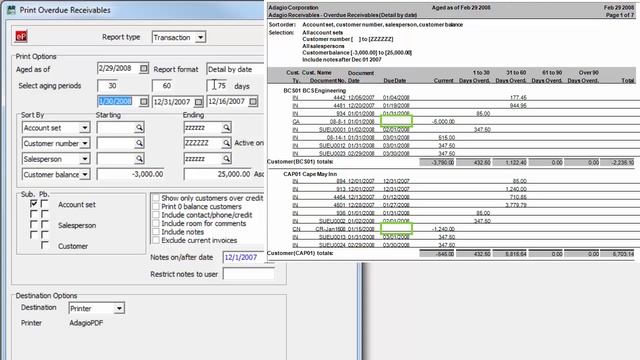Click the CAP01 Cape May Inn heading
The width and height of the screenshot is (640, 360).
(310, 174)
